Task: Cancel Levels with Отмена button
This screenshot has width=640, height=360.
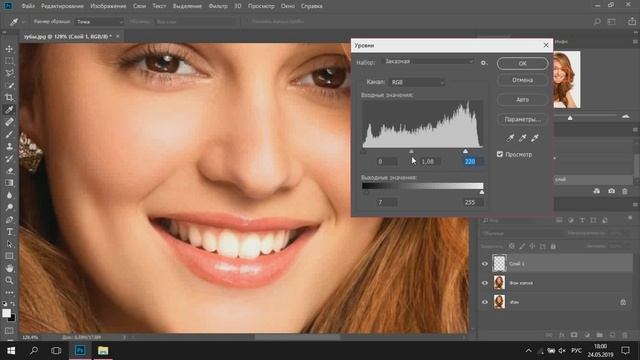Action: 522,80
